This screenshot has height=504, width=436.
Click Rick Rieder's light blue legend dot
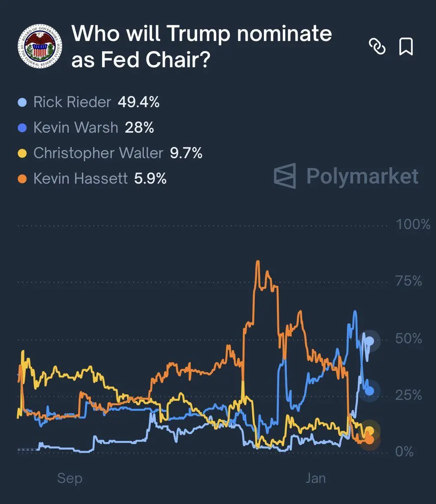coord(23,102)
